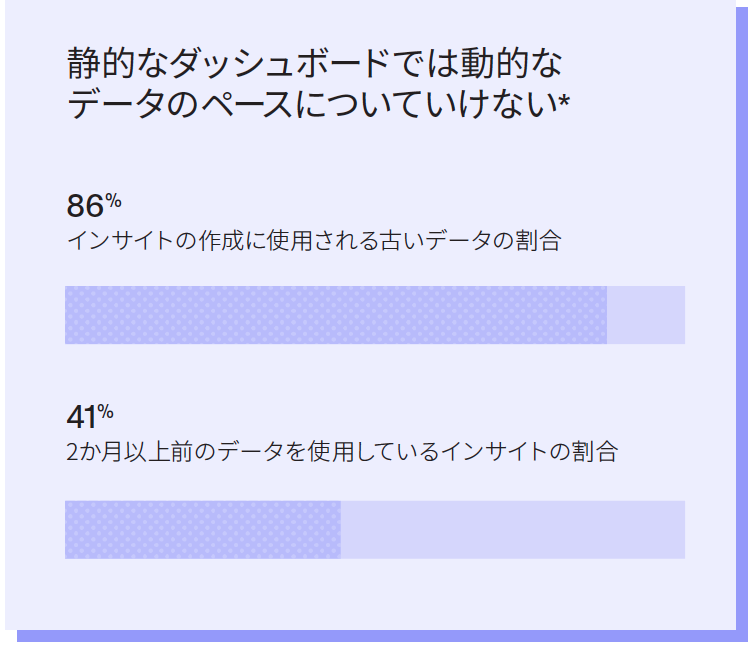Image resolution: width=752 pixels, height=654 pixels.
Task: Click where the 41% bar fill ends
Action: 341,530
